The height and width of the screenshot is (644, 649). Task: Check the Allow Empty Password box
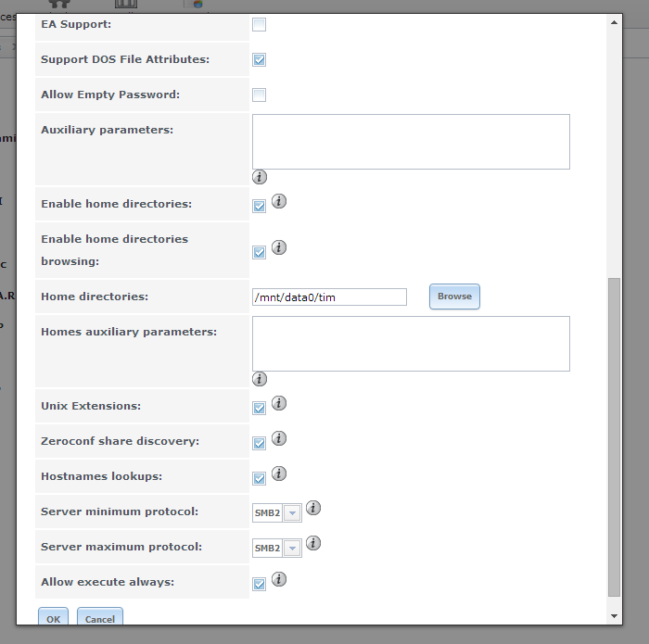[x=259, y=95]
